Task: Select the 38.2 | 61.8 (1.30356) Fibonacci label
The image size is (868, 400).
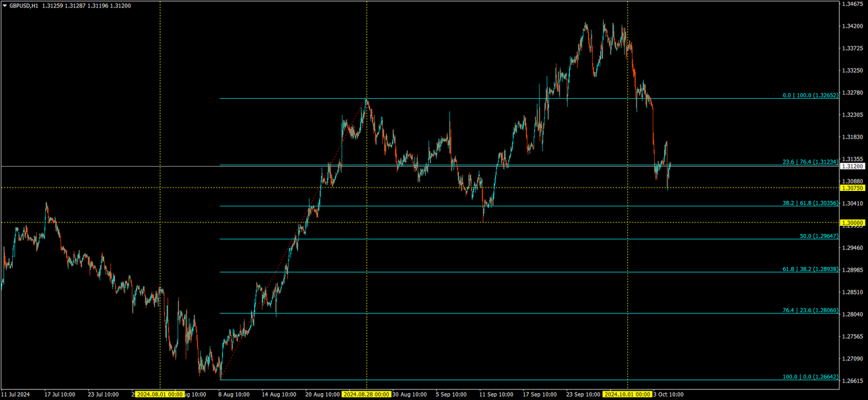Action: pyautogui.click(x=810, y=202)
